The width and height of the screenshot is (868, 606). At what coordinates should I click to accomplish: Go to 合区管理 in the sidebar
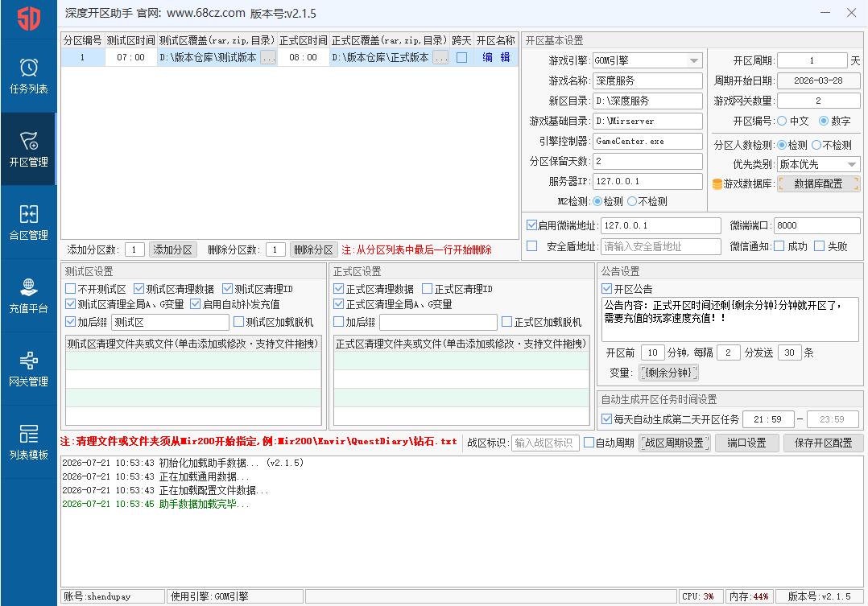tap(28, 222)
